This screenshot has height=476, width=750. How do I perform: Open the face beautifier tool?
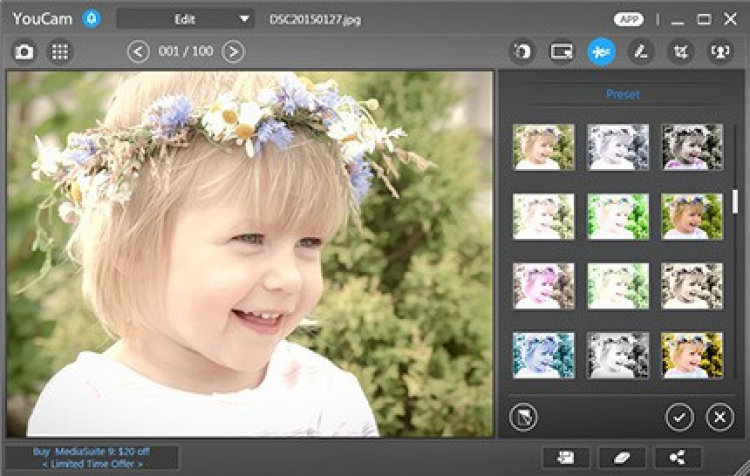point(522,51)
